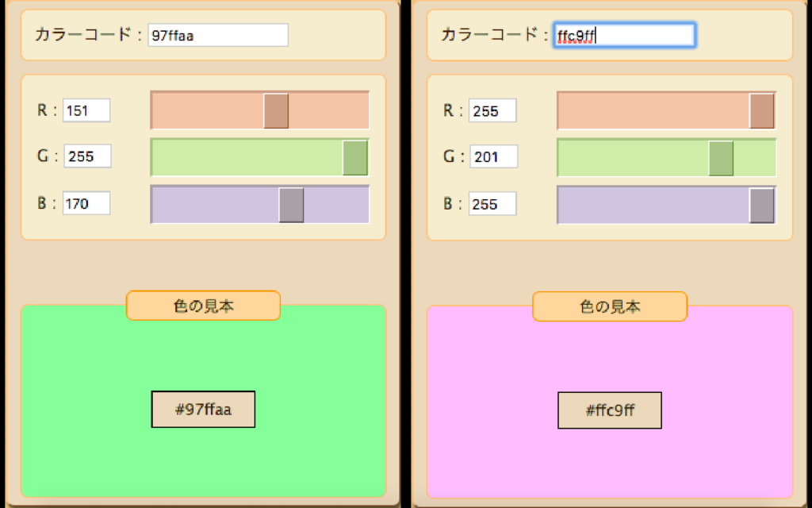The width and height of the screenshot is (812, 508).
Task: Click the red slider handle in the 97ffaa panel
Action: tap(276, 111)
